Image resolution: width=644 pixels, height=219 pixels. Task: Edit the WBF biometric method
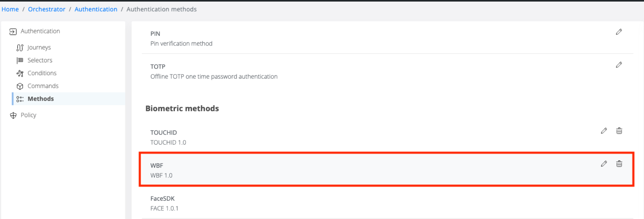tap(604, 164)
